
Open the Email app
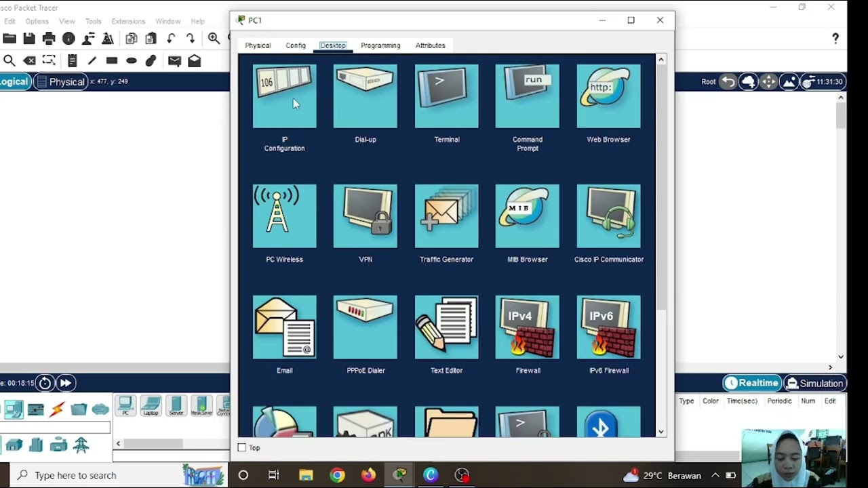pyautogui.click(x=284, y=327)
